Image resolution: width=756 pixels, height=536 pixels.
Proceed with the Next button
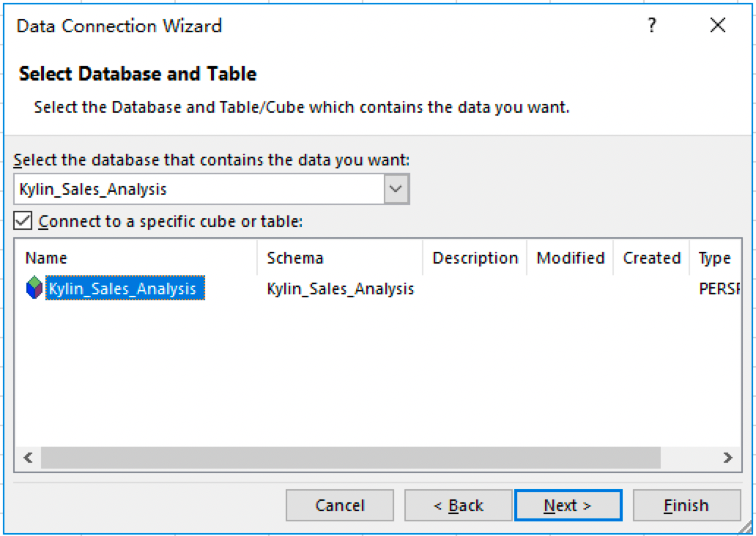568,505
